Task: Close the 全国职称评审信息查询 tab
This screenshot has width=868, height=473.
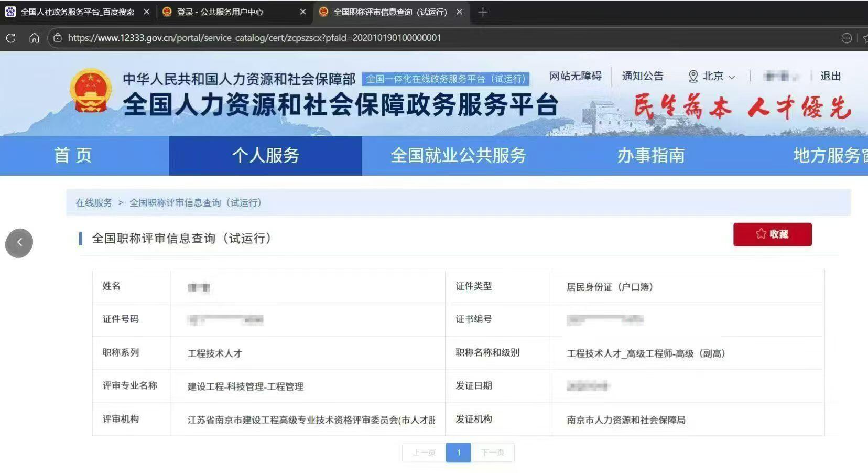Action: click(x=459, y=12)
